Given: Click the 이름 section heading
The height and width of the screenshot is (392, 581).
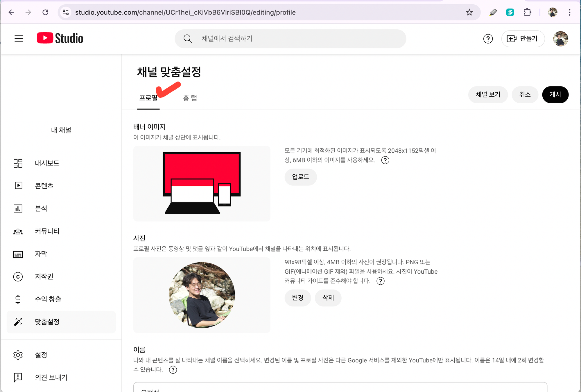Looking at the screenshot, I should pos(139,350).
